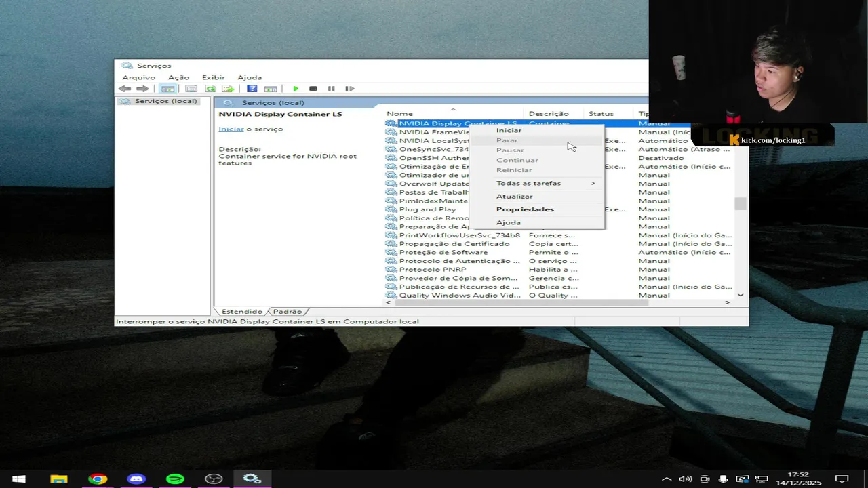Click the down arrow of the vertical scrollbar
Screen dimensions: 868x488
pos(741,295)
